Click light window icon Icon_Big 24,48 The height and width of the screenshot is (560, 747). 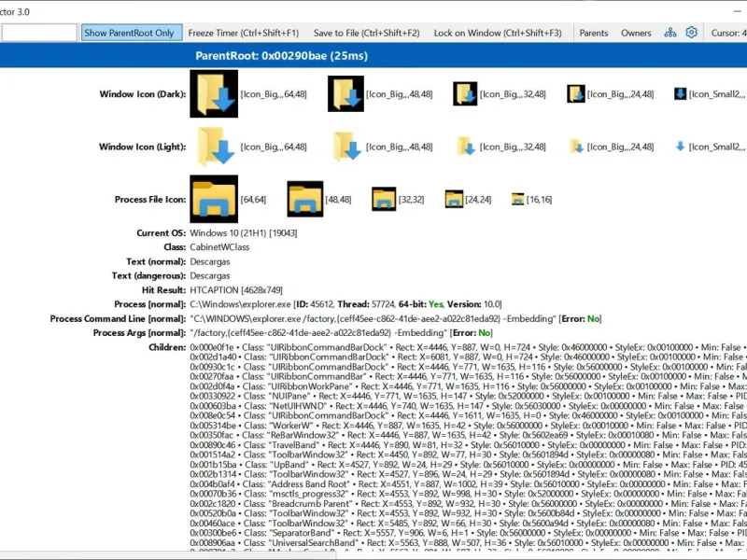pos(576,147)
